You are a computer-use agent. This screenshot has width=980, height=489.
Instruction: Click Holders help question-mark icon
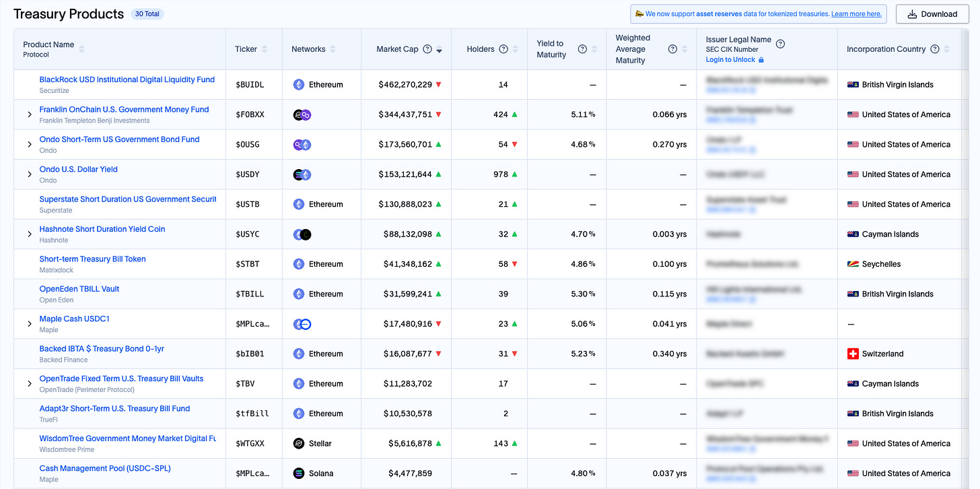click(503, 49)
